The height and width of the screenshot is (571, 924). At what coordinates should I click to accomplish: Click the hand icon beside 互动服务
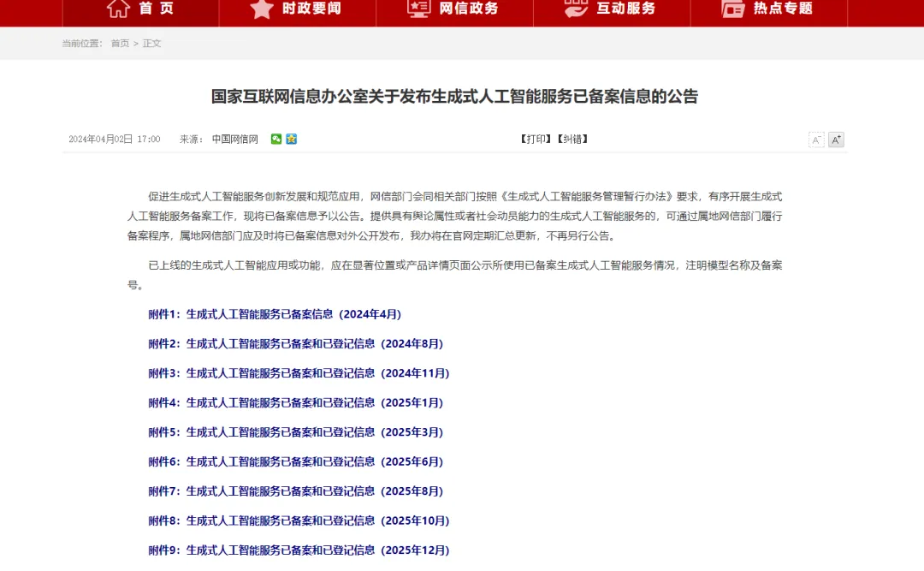576,9
